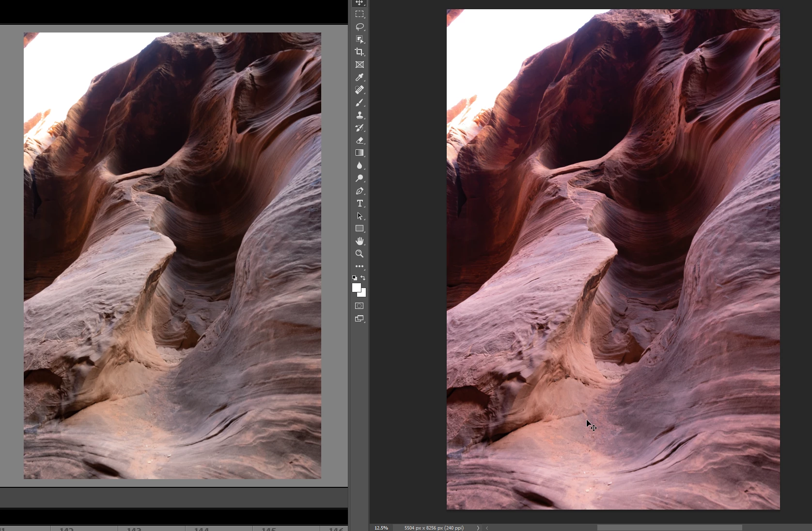812x531 pixels.
Task: Select the Brush tool
Action: click(359, 103)
